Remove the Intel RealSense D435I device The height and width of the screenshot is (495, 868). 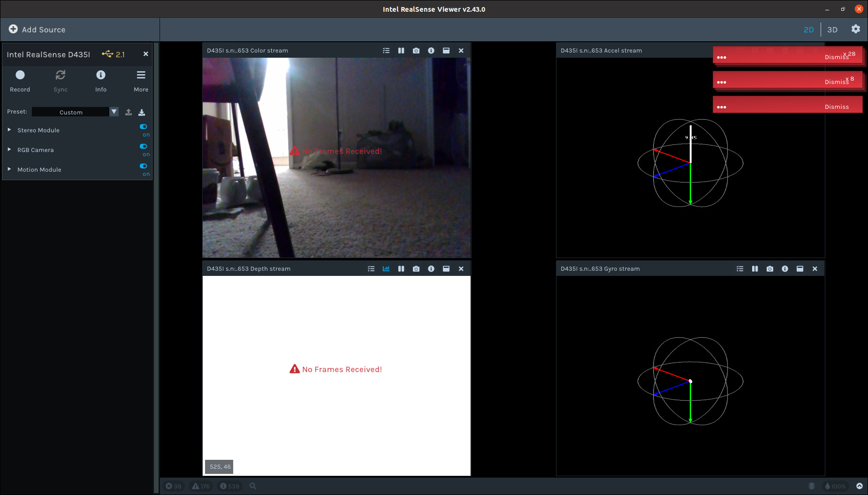click(146, 54)
